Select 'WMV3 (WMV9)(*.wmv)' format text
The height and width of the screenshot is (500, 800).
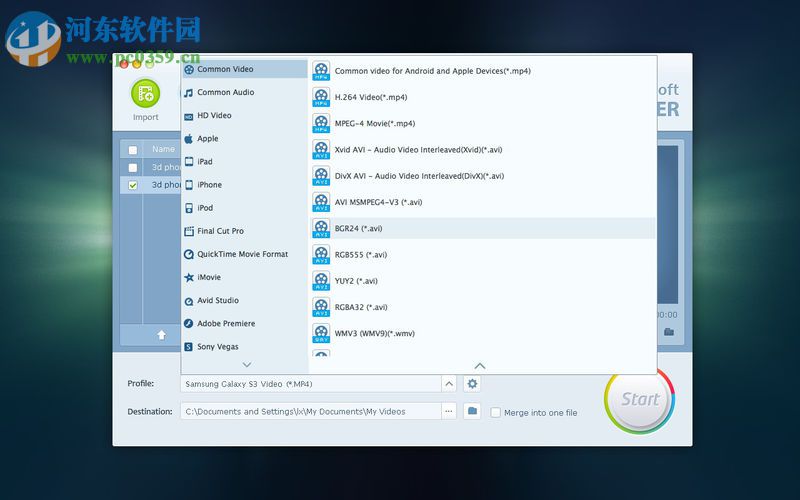374,334
